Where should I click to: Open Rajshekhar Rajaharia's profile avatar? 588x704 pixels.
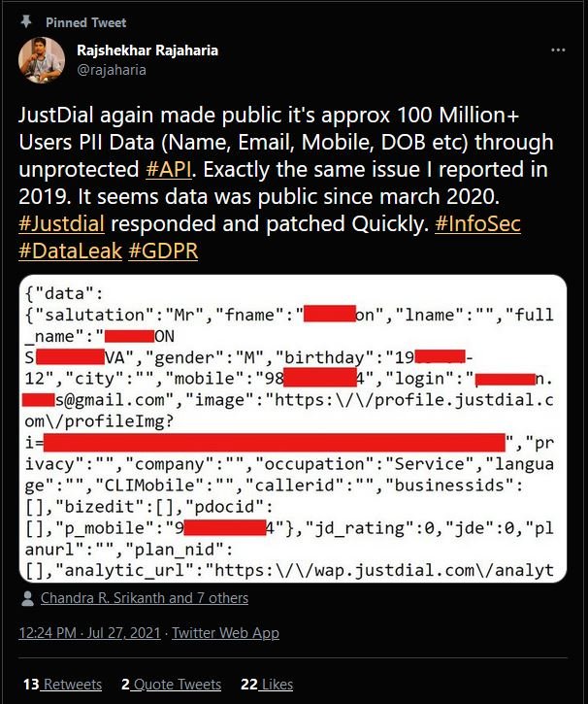[42, 60]
